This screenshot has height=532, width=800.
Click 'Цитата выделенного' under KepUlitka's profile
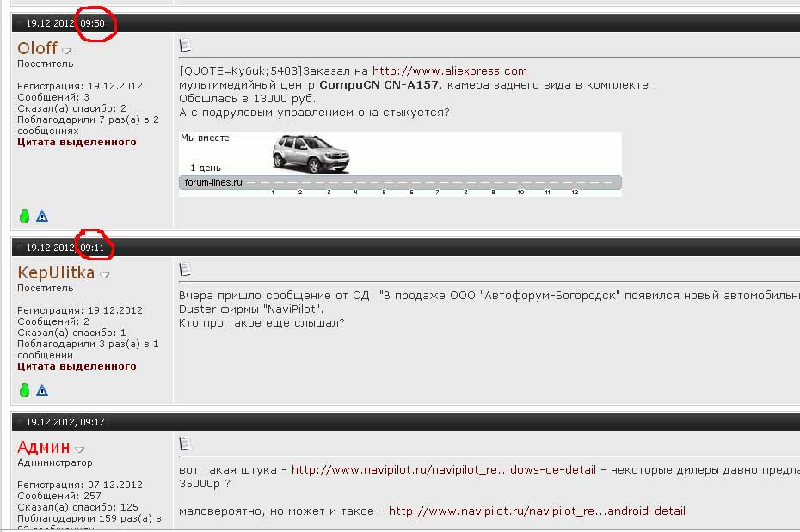[x=77, y=366]
